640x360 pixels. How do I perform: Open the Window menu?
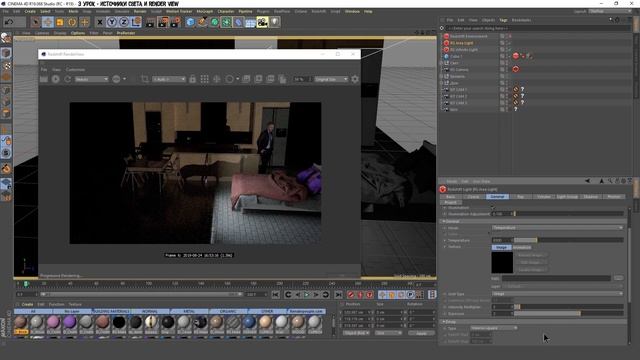[x=352, y=11]
